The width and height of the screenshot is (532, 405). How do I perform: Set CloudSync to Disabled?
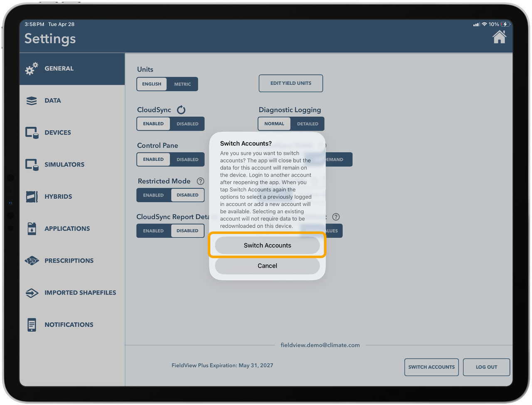187,124
